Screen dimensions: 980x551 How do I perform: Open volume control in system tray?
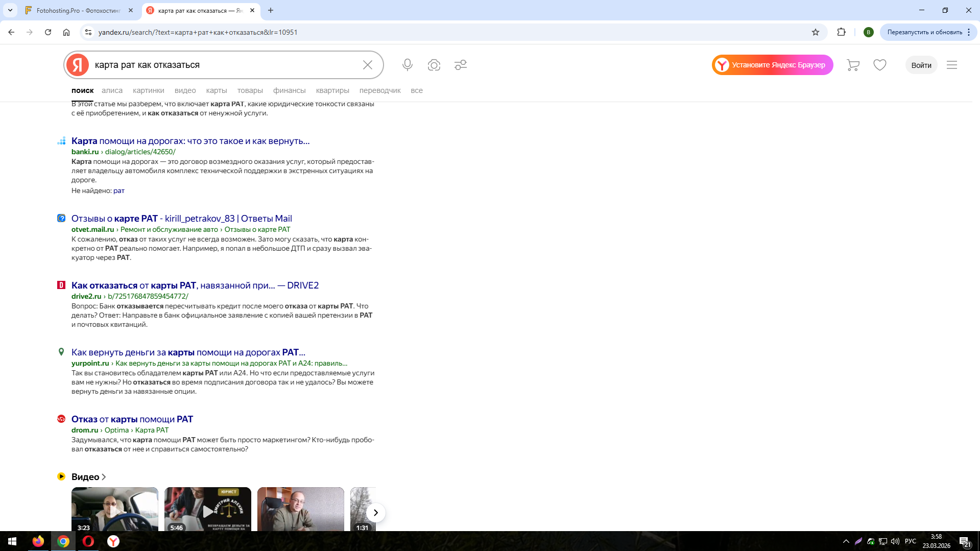point(895,541)
